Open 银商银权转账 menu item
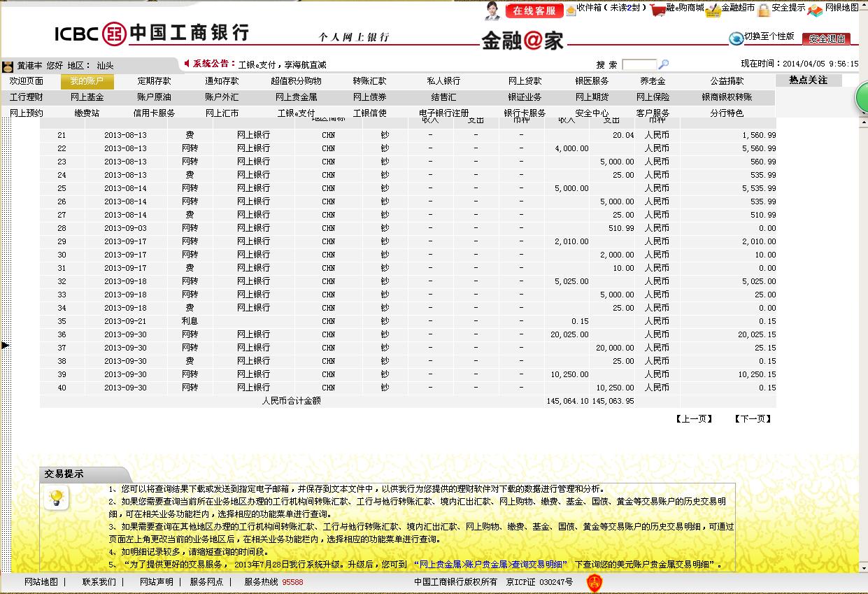The height and width of the screenshot is (594, 868). [727, 97]
